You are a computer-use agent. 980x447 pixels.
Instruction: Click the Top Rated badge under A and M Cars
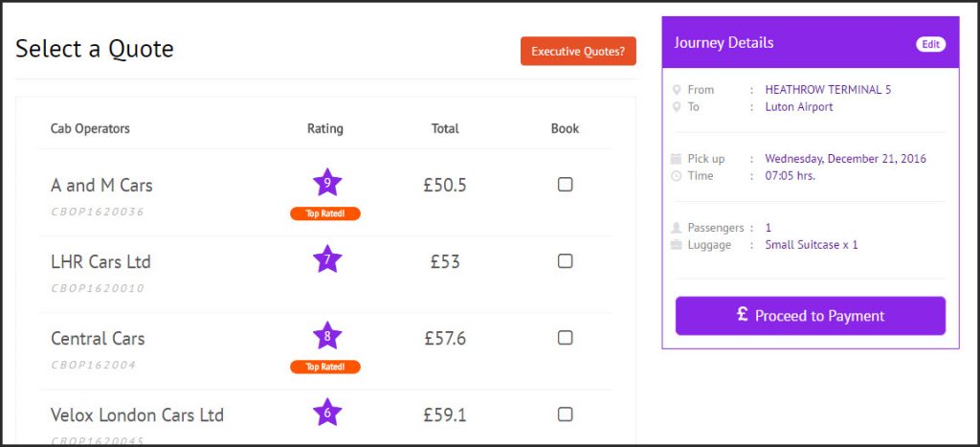pos(325,213)
